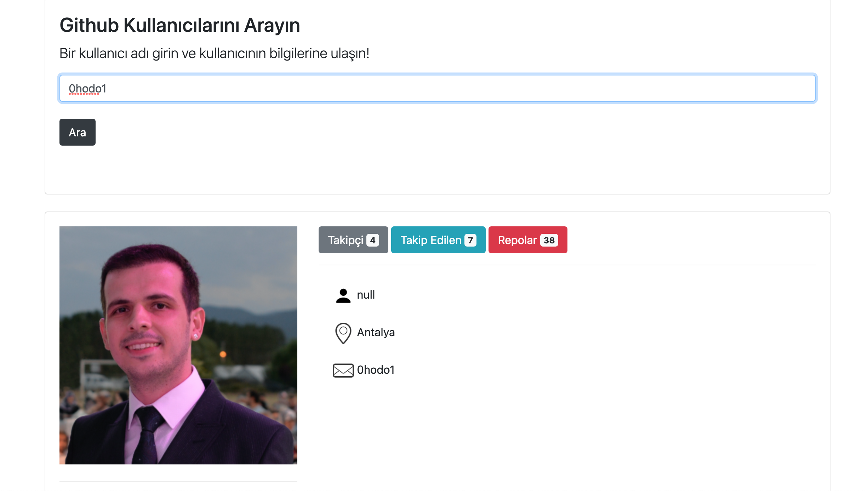This screenshot has height=491, width=868.
Task: Click the divider line below avatar
Action: pyautogui.click(x=178, y=482)
